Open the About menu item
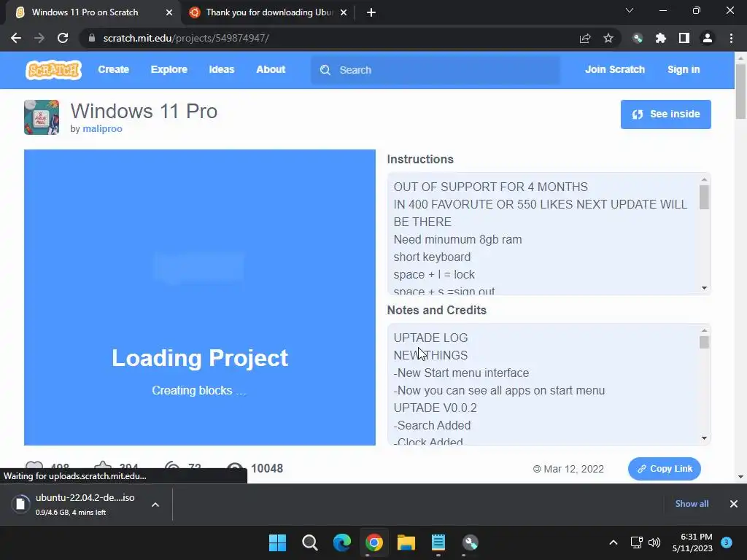The height and width of the screenshot is (560, 747). (x=271, y=69)
